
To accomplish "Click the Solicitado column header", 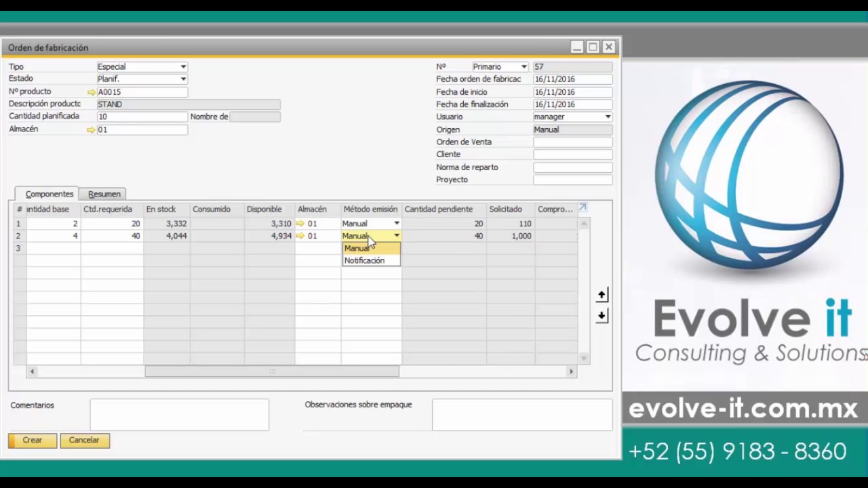I will click(510, 209).
